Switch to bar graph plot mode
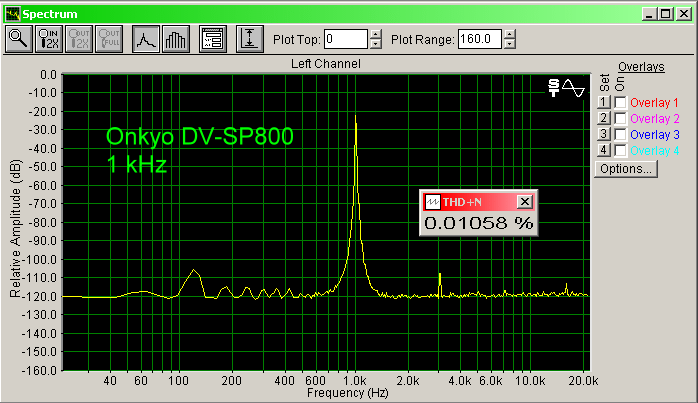 click(176, 39)
